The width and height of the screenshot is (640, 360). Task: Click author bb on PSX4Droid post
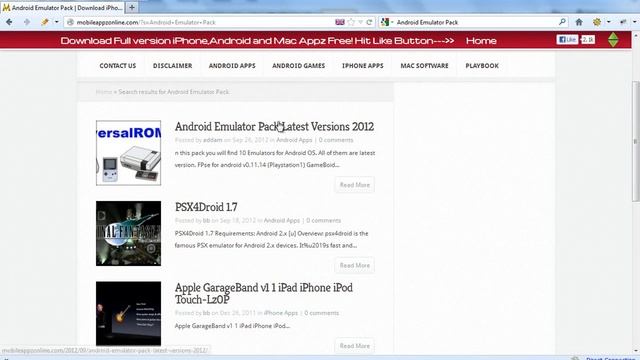207,220
